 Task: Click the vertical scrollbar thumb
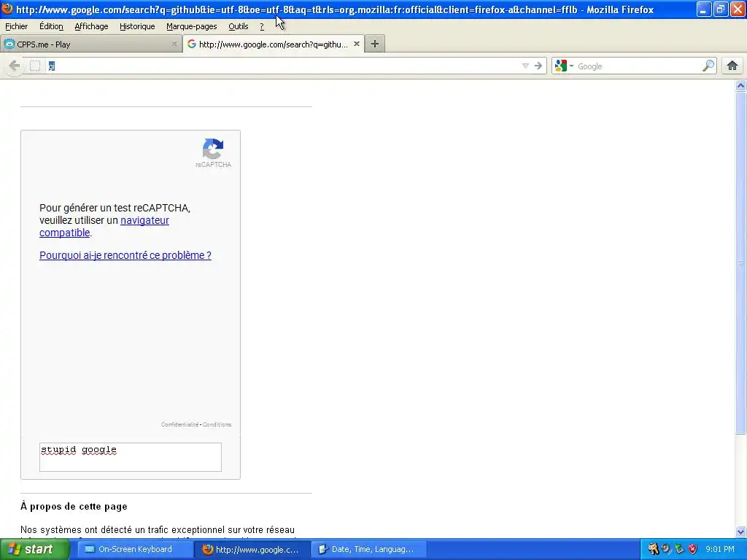(x=740, y=262)
